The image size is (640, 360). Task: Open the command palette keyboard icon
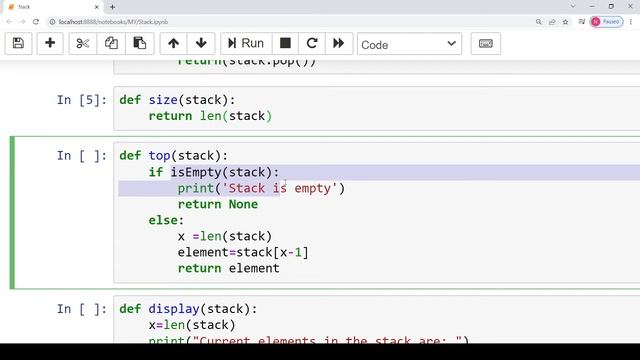coord(486,43)
